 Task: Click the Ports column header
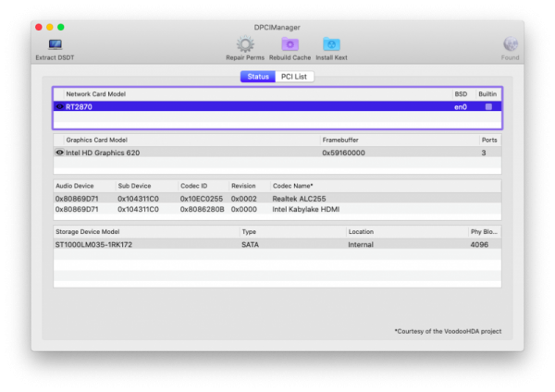point(489,141)
